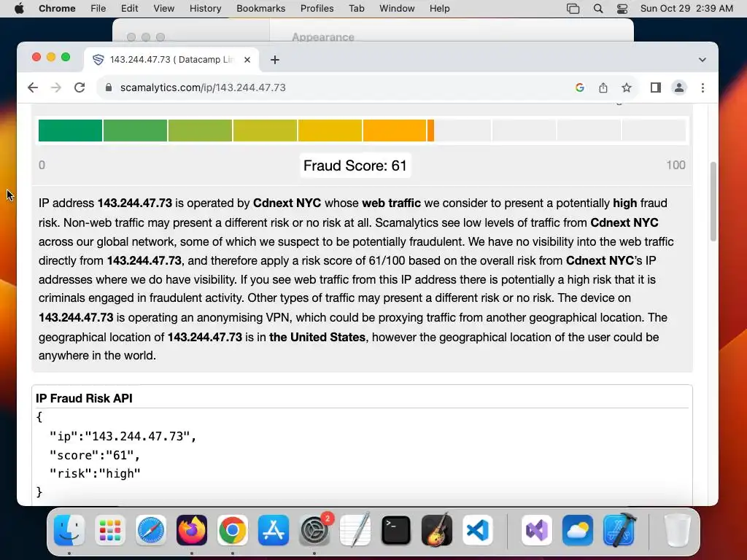Open the Window menu

[x=397, y=9]
